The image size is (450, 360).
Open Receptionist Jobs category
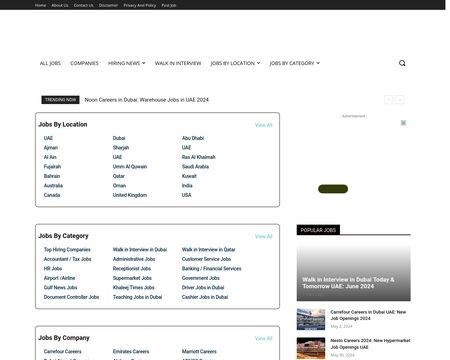coord(132,269)
